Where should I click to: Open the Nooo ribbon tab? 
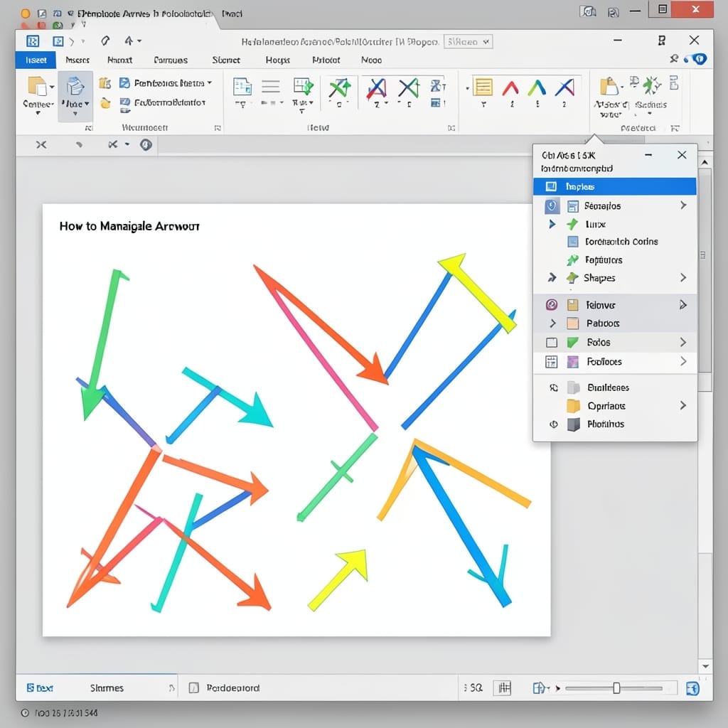[x=371, y=60]
